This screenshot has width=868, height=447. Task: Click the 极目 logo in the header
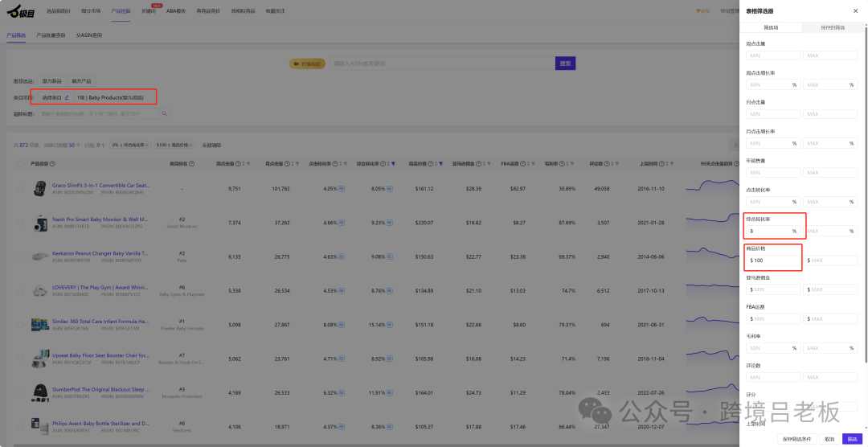pos(20,10)
